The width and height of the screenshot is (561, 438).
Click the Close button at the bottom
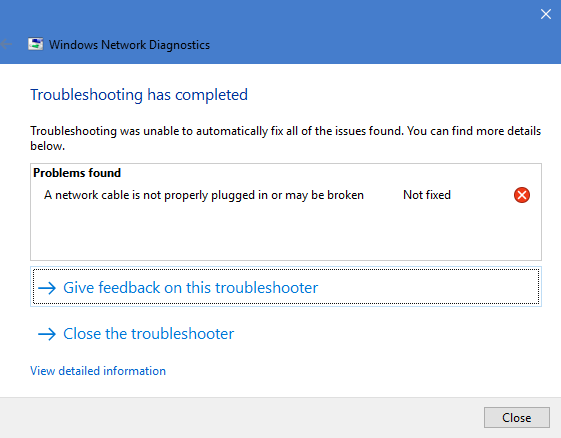click(x=517, y=417)
